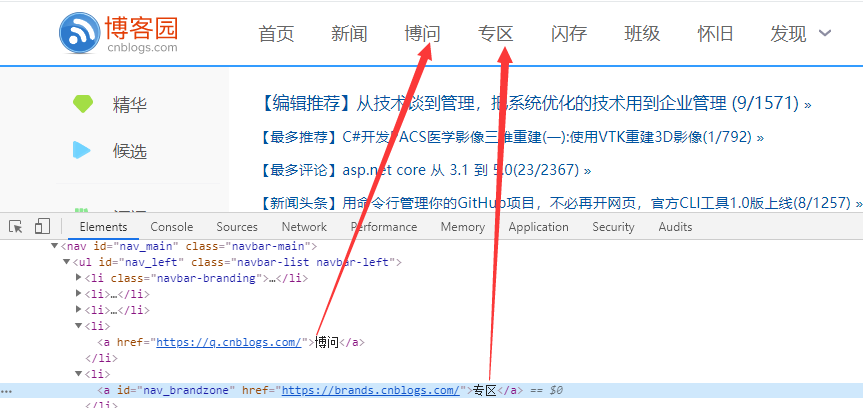The height and width of the screenshot is (408, 863).
Task: Collapse the ul nav_left node
Action: [x=67, y=262]
